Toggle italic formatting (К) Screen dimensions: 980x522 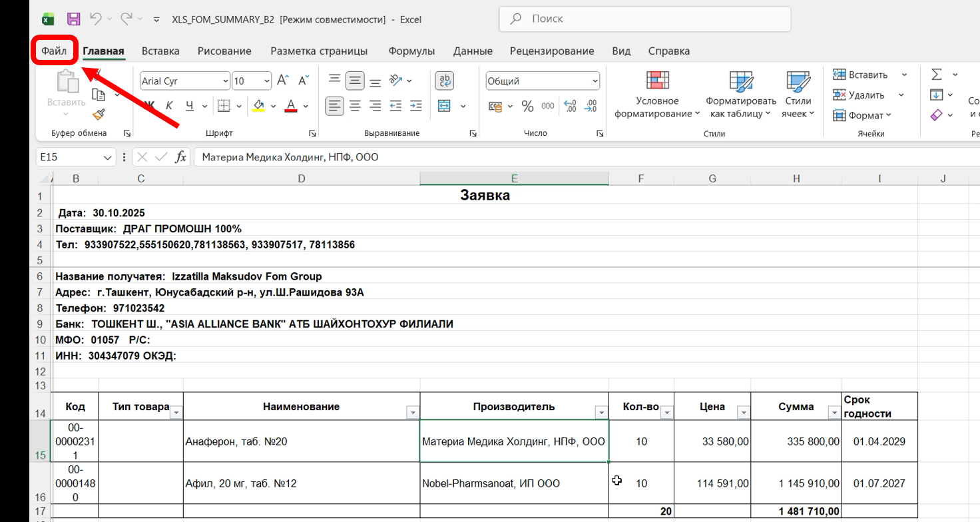coord(169,106)
